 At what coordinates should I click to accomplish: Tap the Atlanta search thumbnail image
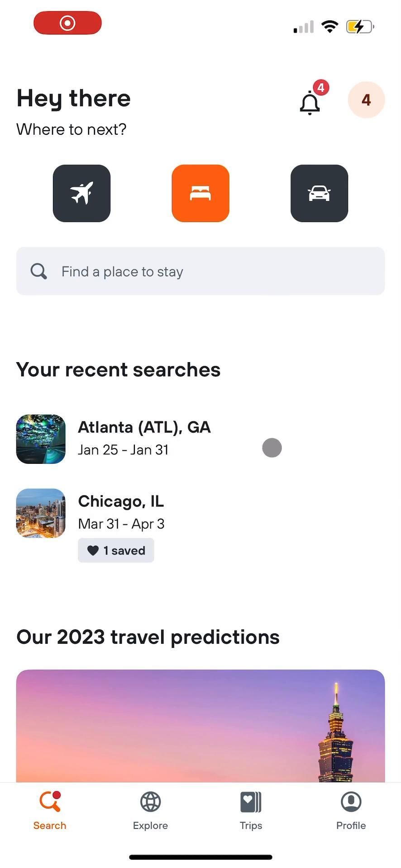tap(41, 439)
